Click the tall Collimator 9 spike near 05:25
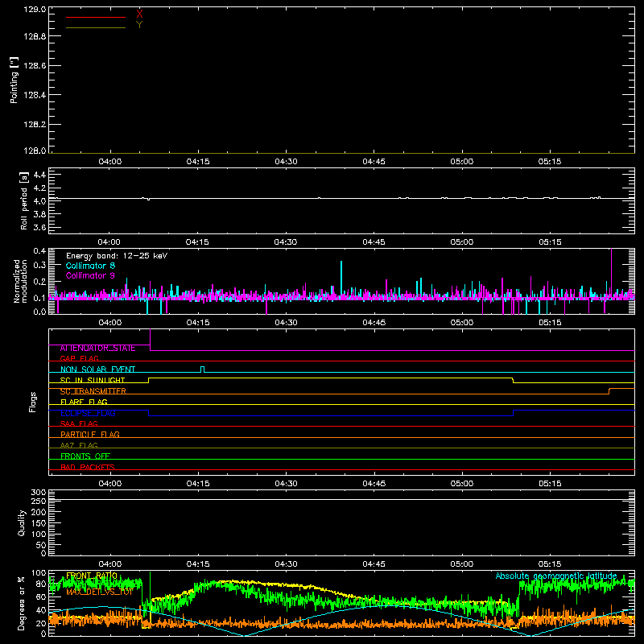 [612, 271]
